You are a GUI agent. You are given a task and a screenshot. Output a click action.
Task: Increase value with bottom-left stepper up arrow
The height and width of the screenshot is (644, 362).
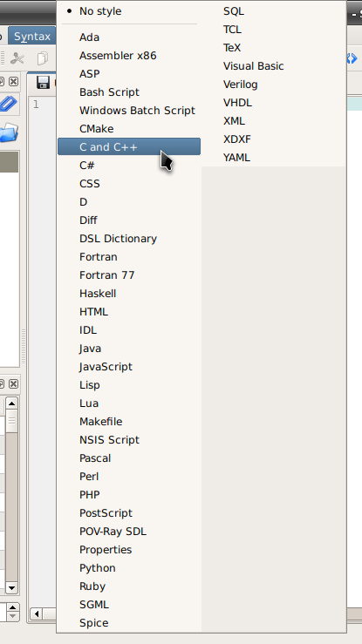point(13,607)
